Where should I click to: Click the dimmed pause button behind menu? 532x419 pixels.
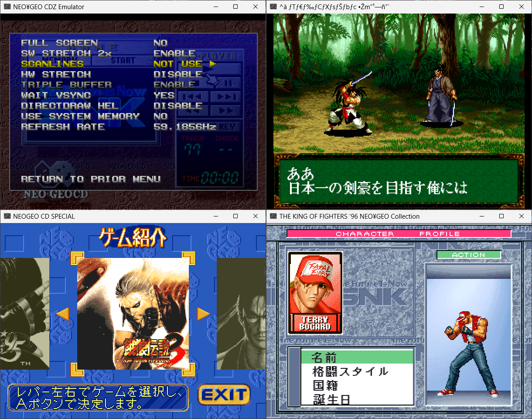(x=228, y=82)
